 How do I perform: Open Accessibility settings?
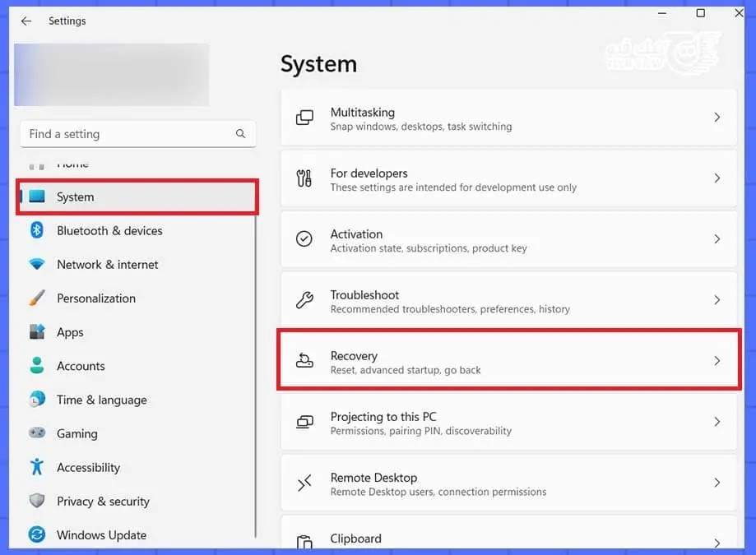pyautogui.click(x=137, y=467)
